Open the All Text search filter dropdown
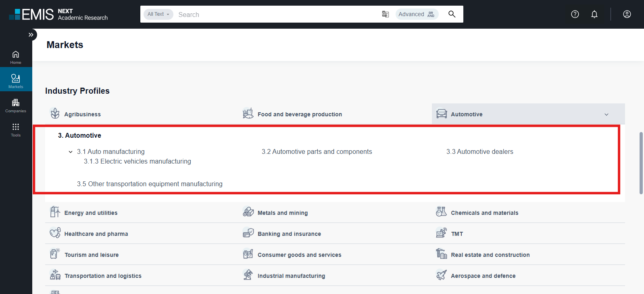Screen dimensions: 644x294 pyautogui.click(x=158, y=14)
